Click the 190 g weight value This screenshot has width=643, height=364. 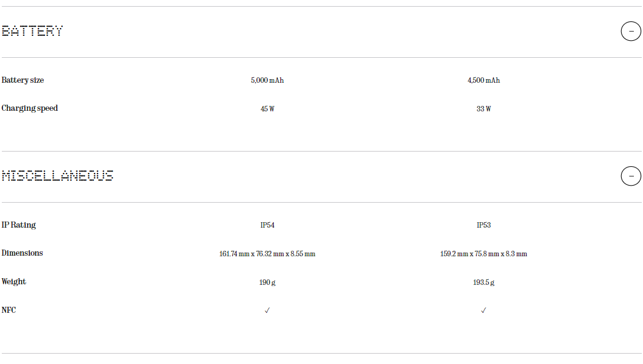268,282
